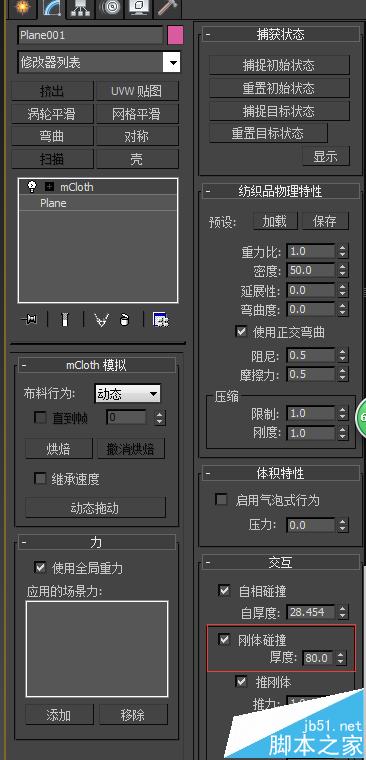The width and height of the screenshot is (366, 760).
Task: Click the 重力比 value field
Action: click(311, 252)
